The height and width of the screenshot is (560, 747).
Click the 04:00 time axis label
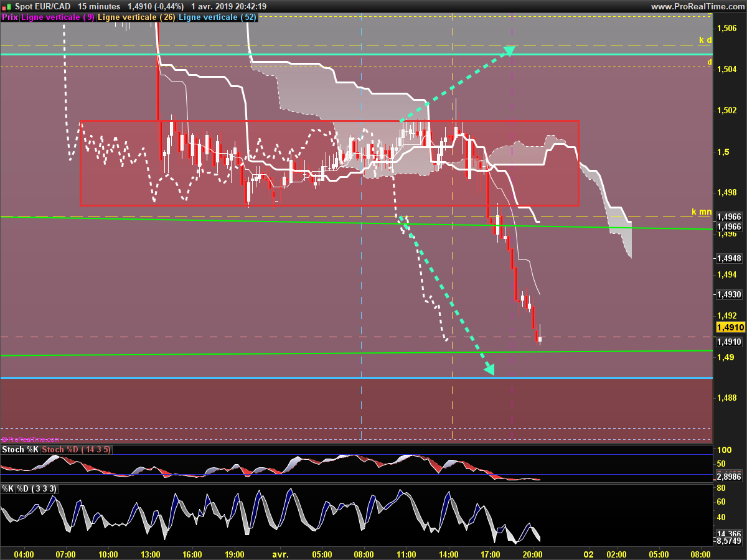24,553
